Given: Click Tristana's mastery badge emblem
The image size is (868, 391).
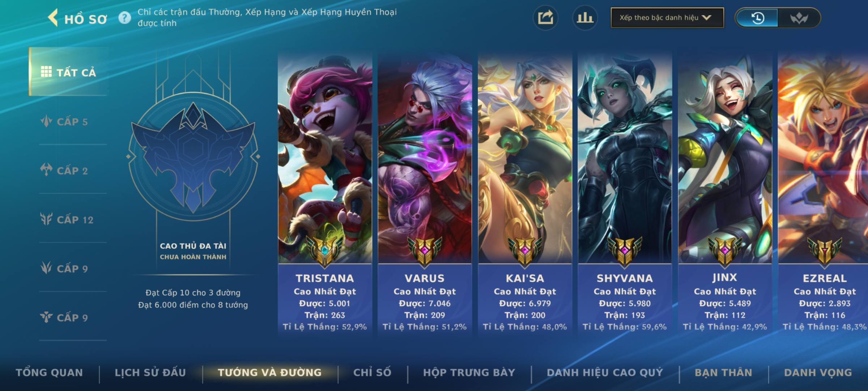Looking at the screenshot, I should click(x=325, y=251).
